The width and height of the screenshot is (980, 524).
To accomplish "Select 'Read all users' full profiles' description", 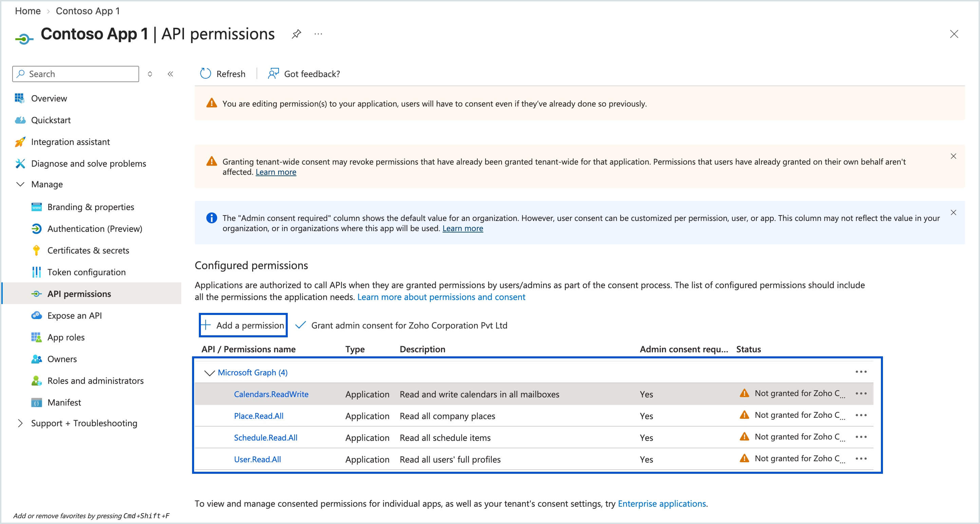I will [x=450, y=459].
